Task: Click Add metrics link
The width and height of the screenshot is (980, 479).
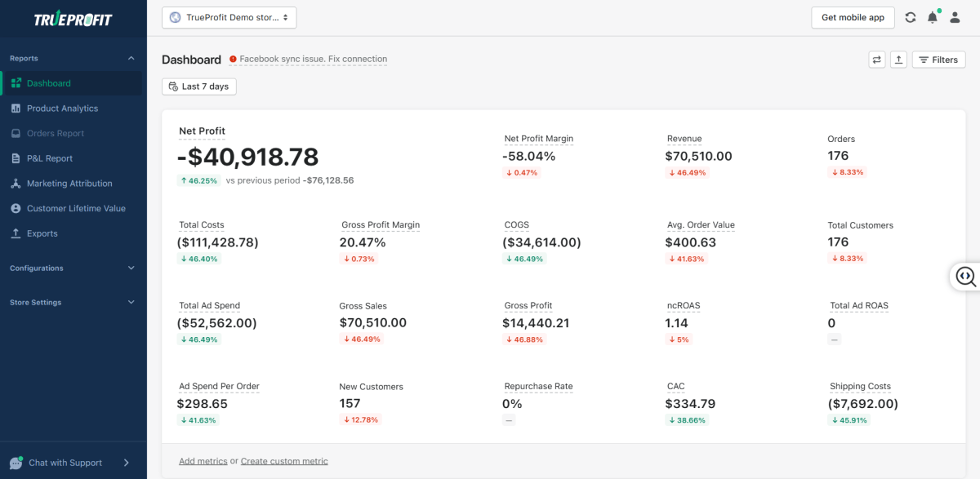Action: point(203,461)
